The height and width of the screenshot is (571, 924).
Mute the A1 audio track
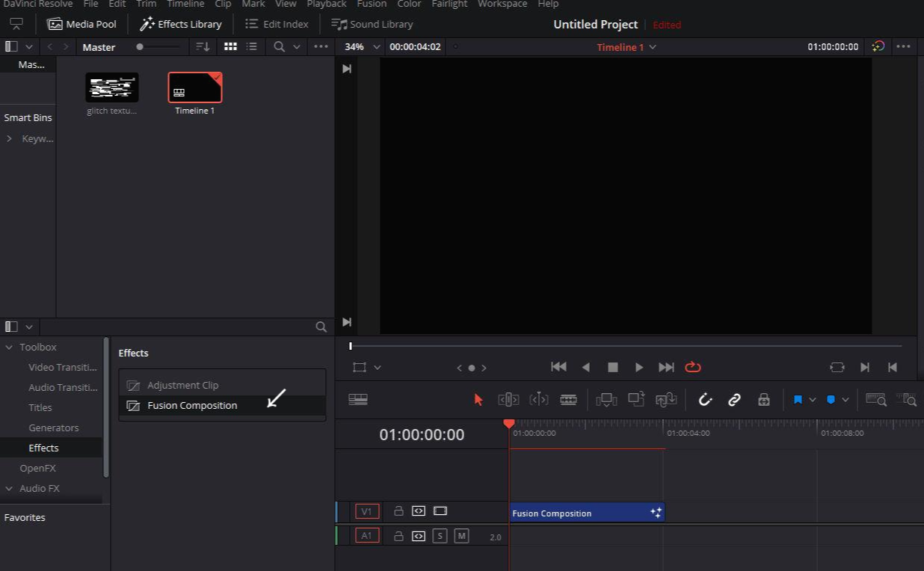pos(461,536)
